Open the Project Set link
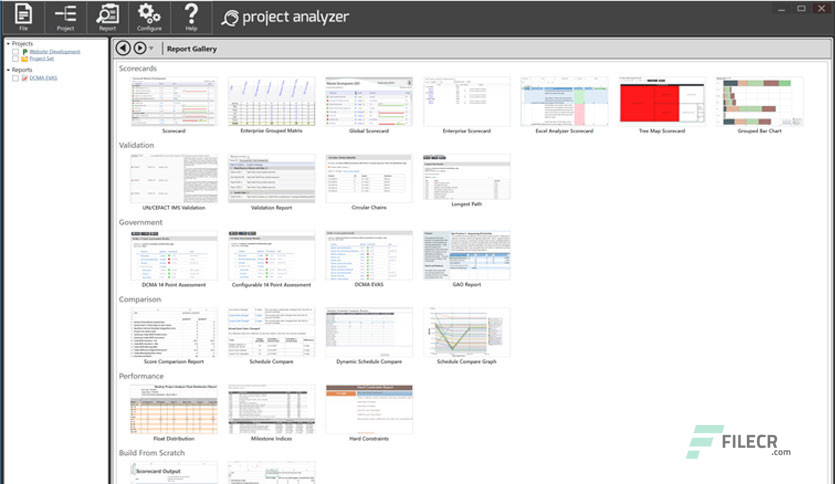The width and height of the screenshot is (836, 484). (x=42, y=59)
